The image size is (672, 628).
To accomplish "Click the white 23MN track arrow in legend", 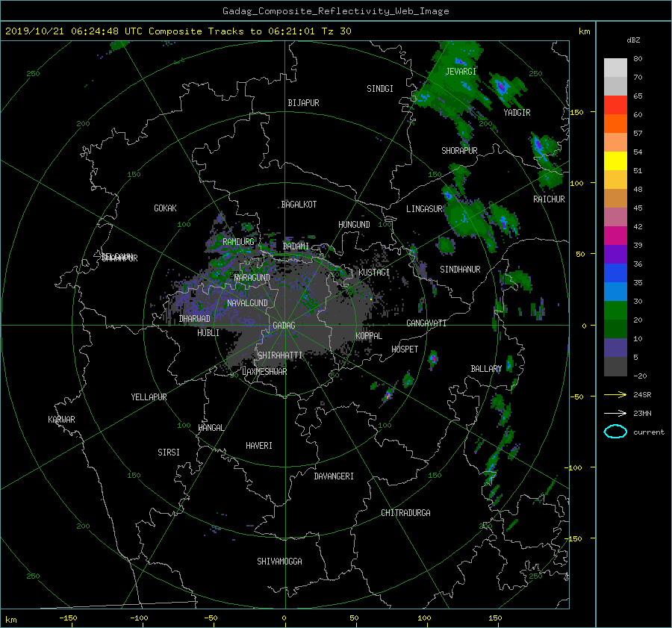I will point(615,413).
